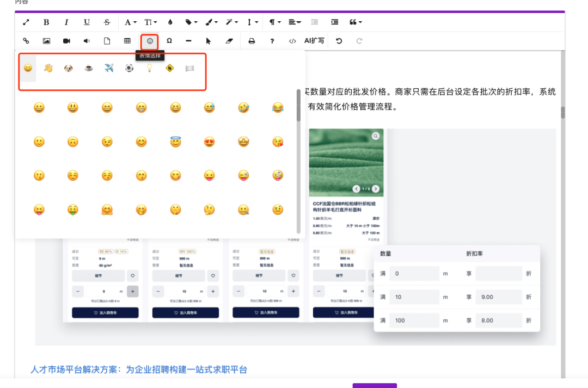Click magnifier icon on green fabric image
Viewport: 588px width, 388px height.
click(x=375, y=136)
